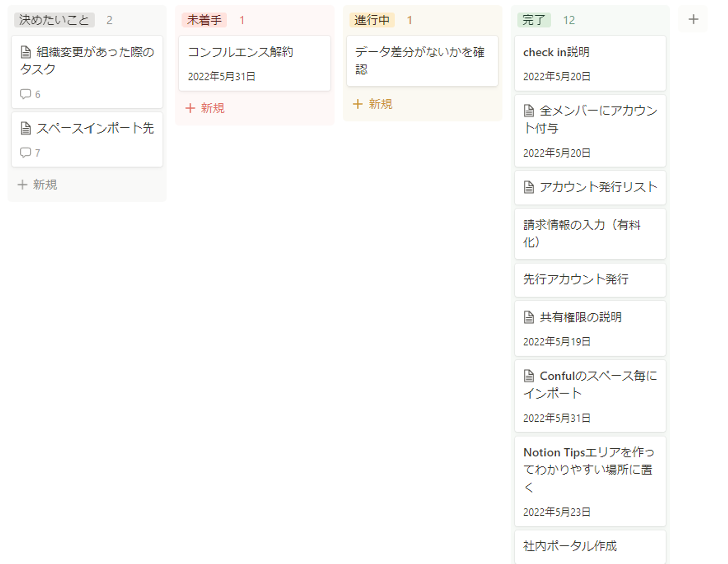Open the 組織変更があった際のタスク card title
This screenshot has width=728, height=564.
[x=87, y=60]
